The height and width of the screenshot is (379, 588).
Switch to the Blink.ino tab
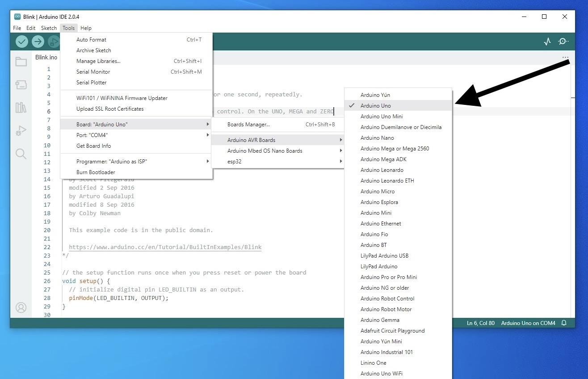point(46,57)
